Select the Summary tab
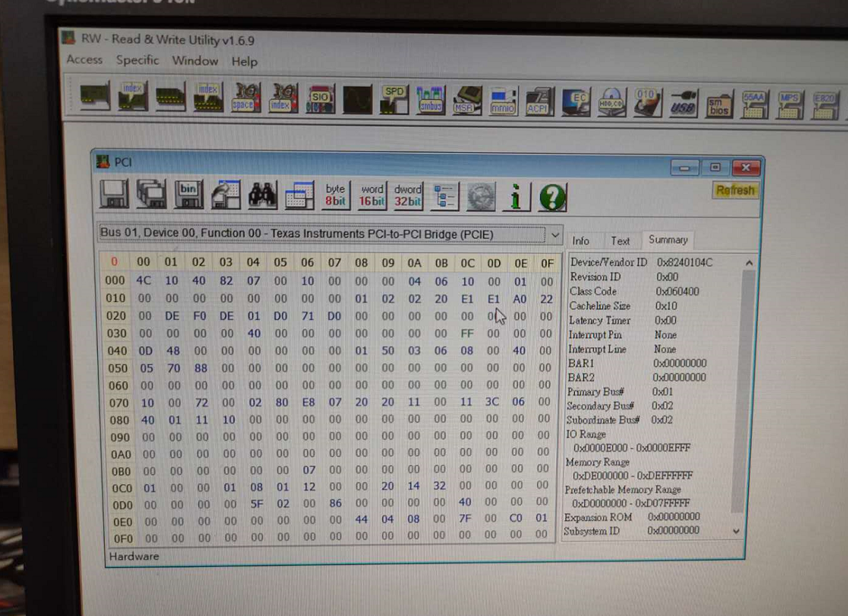Image resolution: width=848 pixels, height=616 pixels. pos(668,240)
